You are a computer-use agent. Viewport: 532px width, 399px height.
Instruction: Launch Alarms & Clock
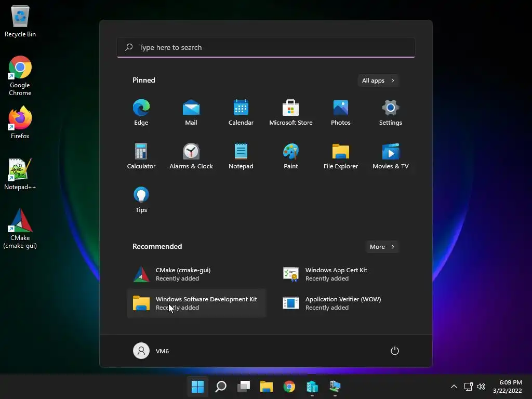point(191,156)
